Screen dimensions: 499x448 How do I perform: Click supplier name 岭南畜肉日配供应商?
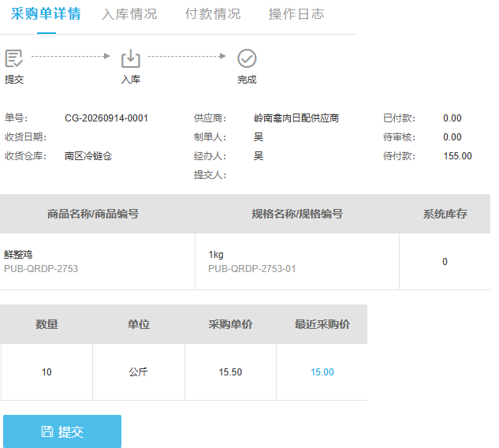click(296, 118)
